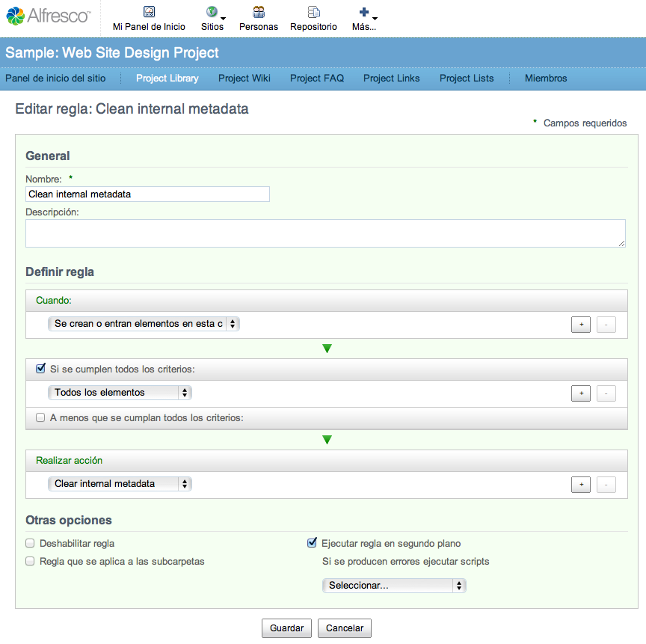This screenshot has width=646, height=644.
Task: Switch to the Project Wiki tab
Action: 244,79
